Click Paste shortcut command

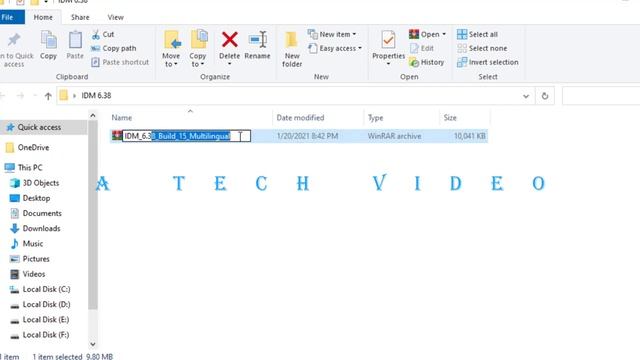(120, 62)
